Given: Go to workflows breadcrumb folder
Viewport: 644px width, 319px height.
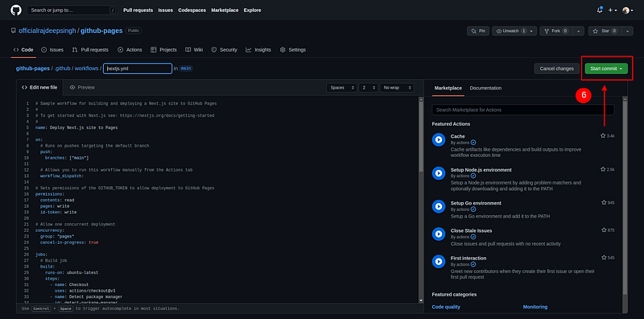Looking at the screenshot, I should click(86, 68).
